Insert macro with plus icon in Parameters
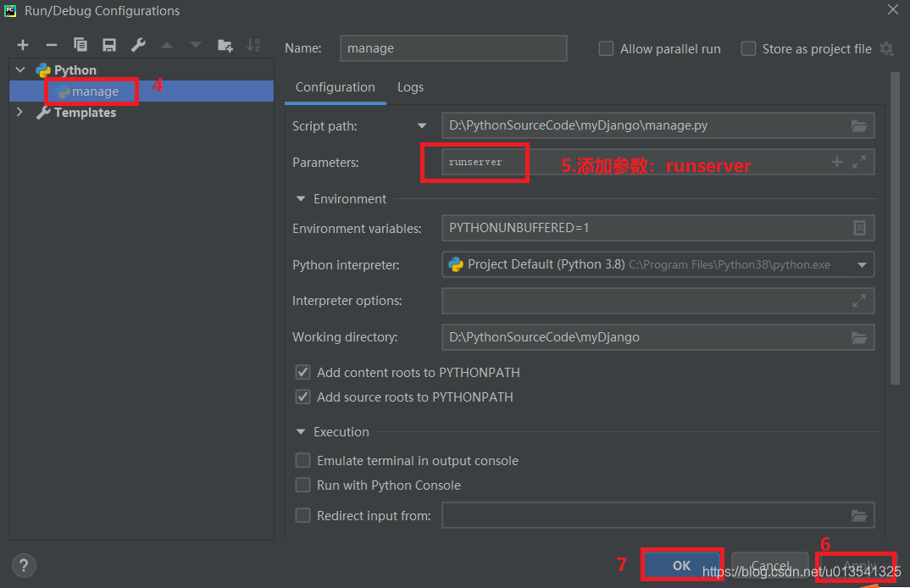This screenshot has height=588, width=910. [837, 162]
